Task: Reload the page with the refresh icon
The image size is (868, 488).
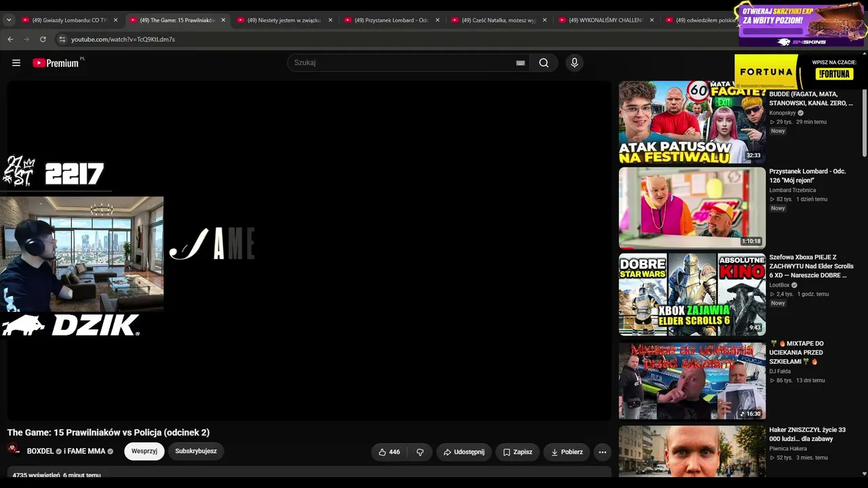Action: tap(43, 39)
